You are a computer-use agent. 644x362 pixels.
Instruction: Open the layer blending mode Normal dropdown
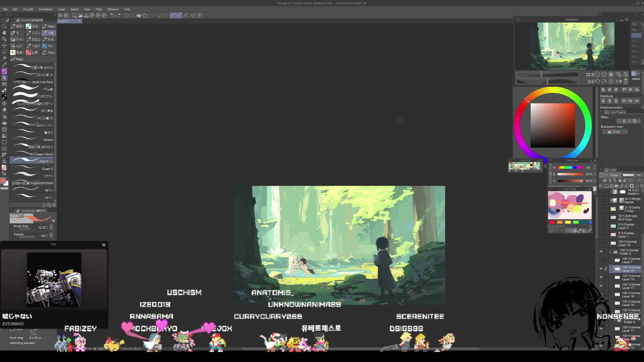pyautogui.click(x=615, y=175)
